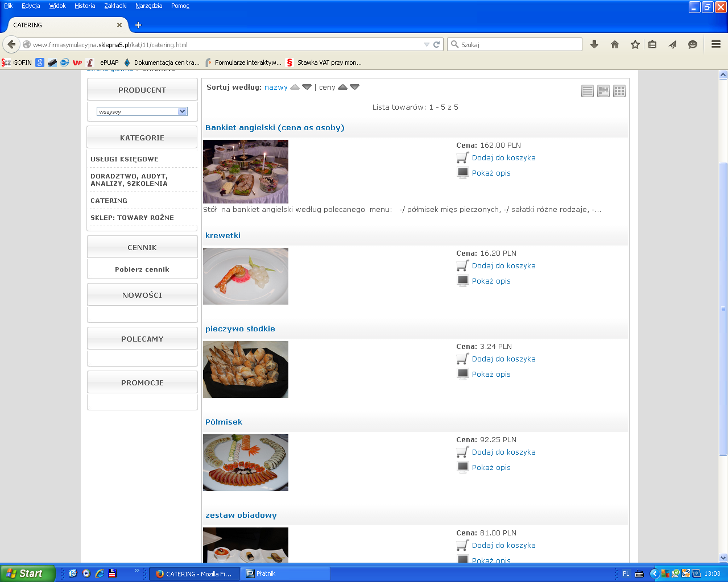Show bookmarks list icon next to the star
728x582 pixels.
652,44
